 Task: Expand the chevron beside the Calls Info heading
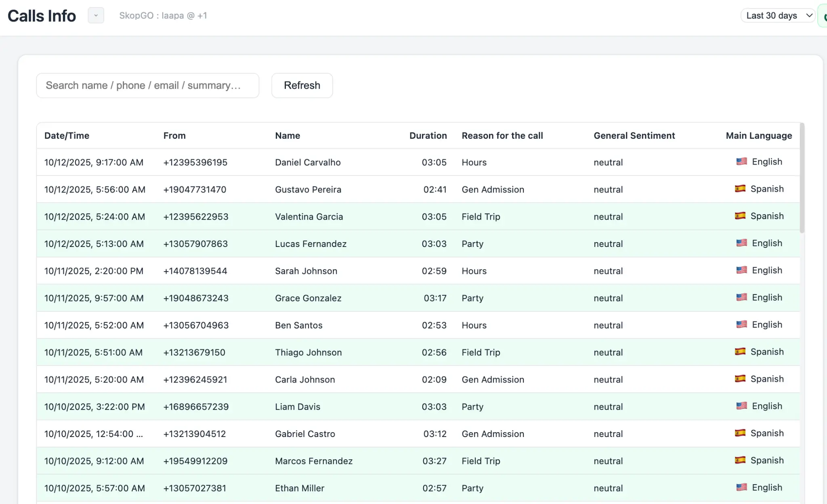click(x=96, y=15)
